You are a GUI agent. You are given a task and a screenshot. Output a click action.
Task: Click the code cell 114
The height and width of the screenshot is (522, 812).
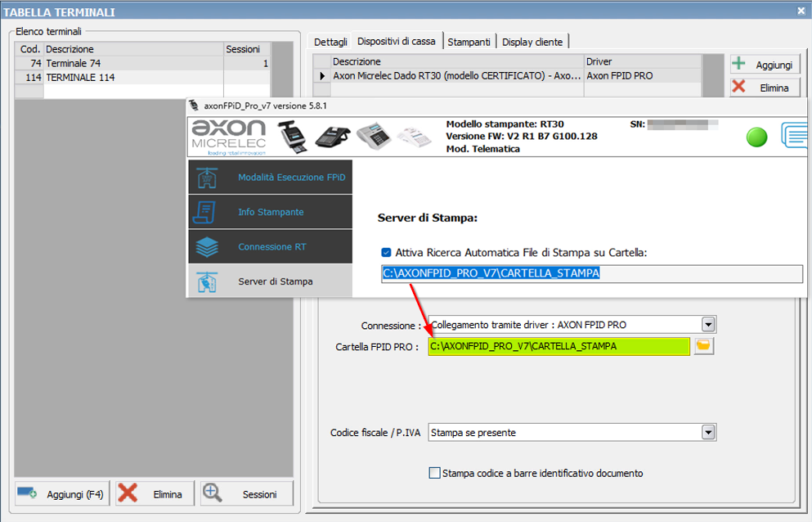coord(29,77)
